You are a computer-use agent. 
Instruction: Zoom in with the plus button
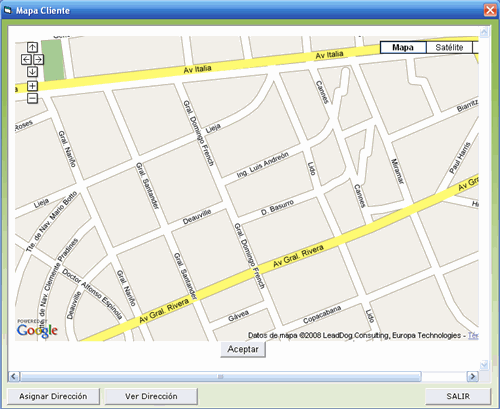32,86
